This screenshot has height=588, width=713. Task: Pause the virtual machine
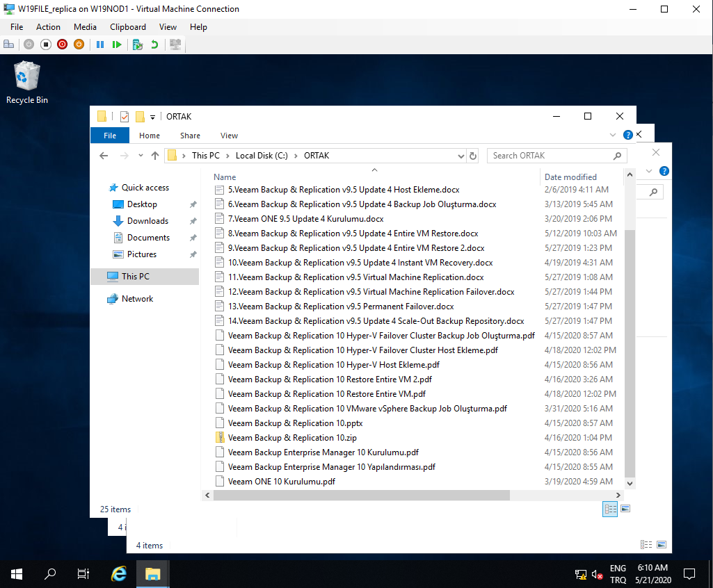(100, 44)
